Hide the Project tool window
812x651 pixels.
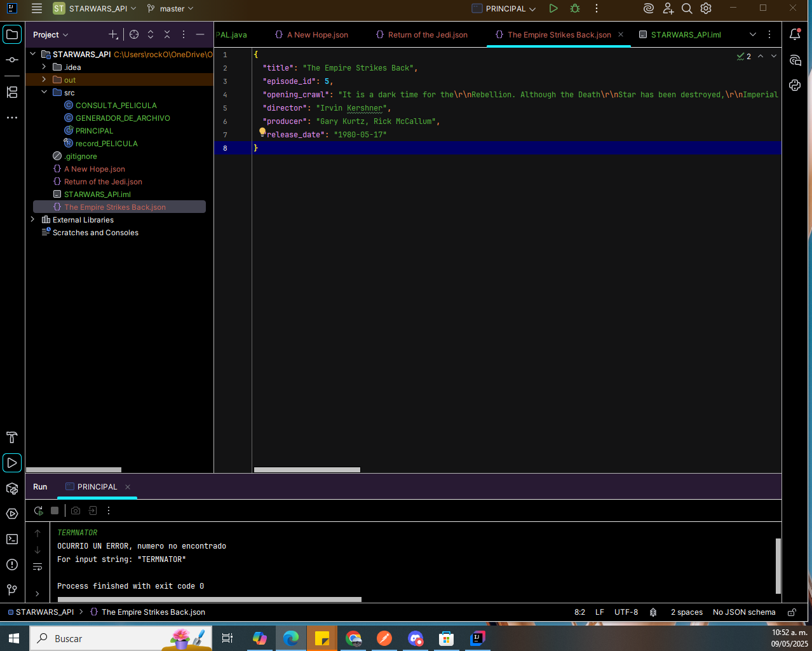pos(200,34)
